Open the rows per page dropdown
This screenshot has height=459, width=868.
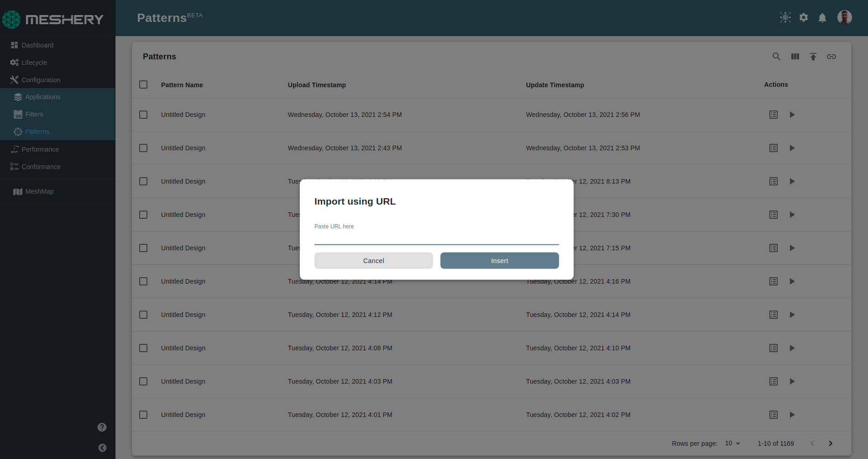732,443
